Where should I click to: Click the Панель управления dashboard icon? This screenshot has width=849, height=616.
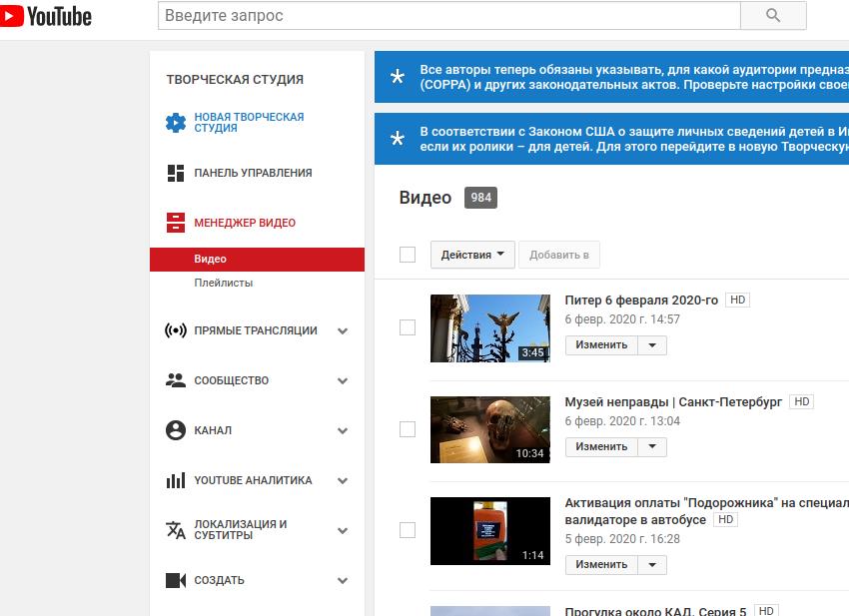pos(176,173)
